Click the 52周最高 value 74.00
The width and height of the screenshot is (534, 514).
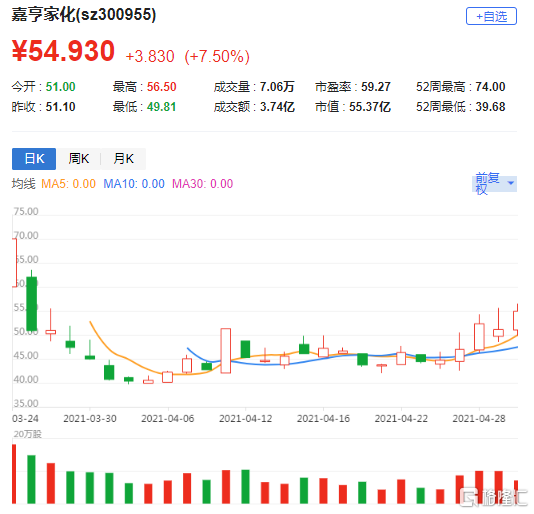[x=490, y=87]
